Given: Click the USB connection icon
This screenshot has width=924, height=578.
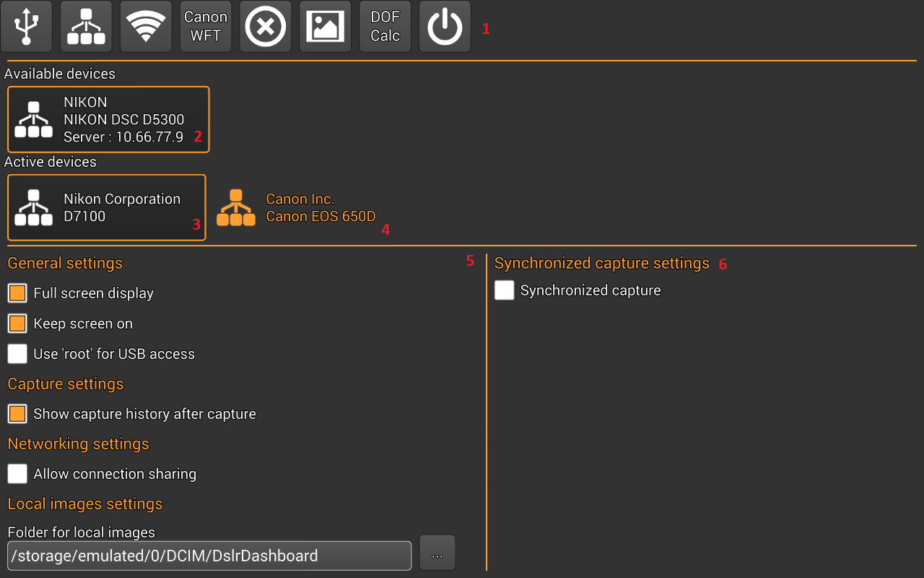Looking at the screenshot, I should [27, 27].
